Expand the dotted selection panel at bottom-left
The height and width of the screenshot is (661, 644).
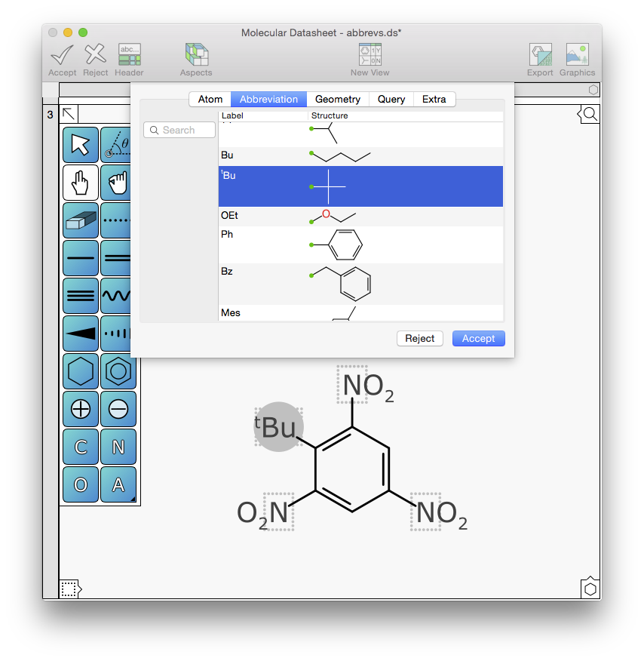click(x=69, y=589)
